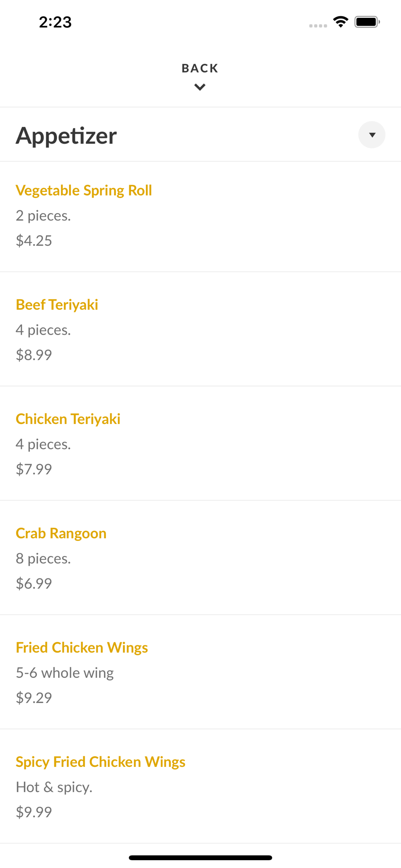The height and width of the screenshot is (868, 401).
Task: Open the Appetizer category dropdown arrow
Action: [371, 135]
